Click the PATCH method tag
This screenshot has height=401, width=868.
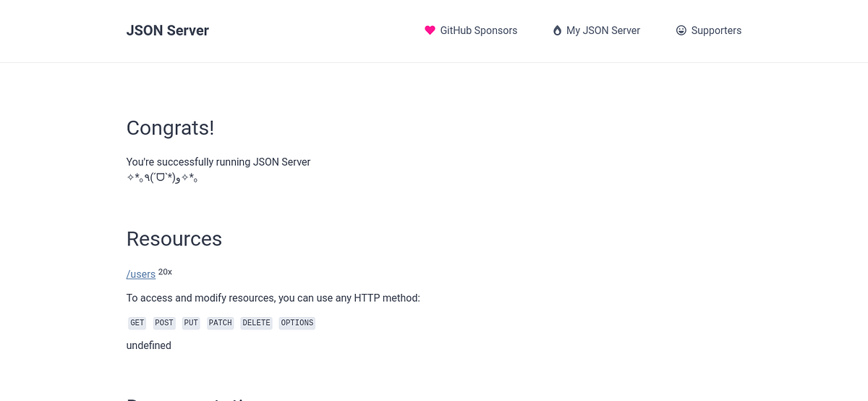coord(221,323)
